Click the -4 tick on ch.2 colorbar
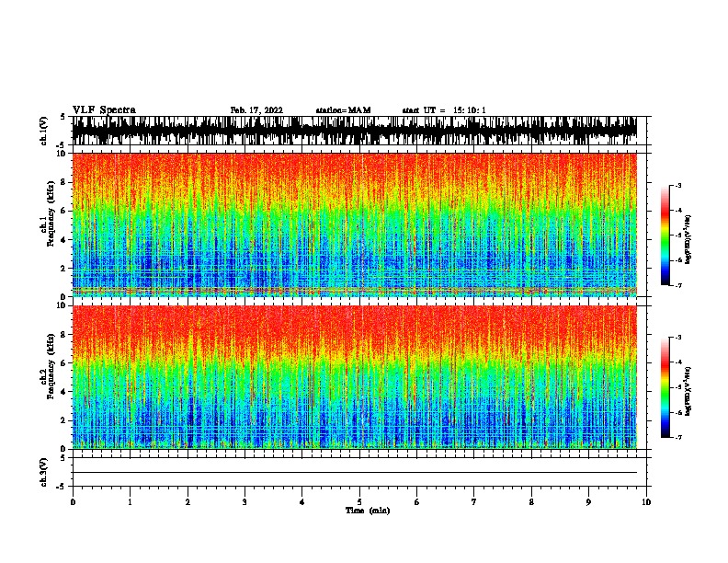 677,362
